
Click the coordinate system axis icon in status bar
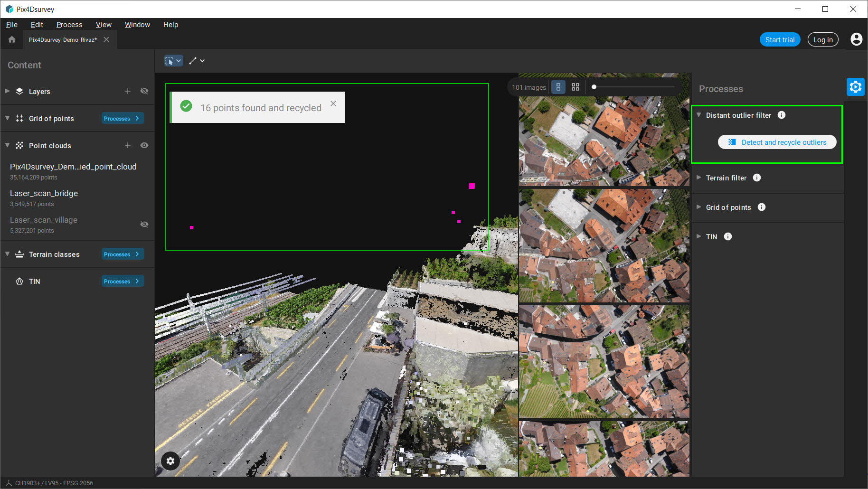(8, 483)
